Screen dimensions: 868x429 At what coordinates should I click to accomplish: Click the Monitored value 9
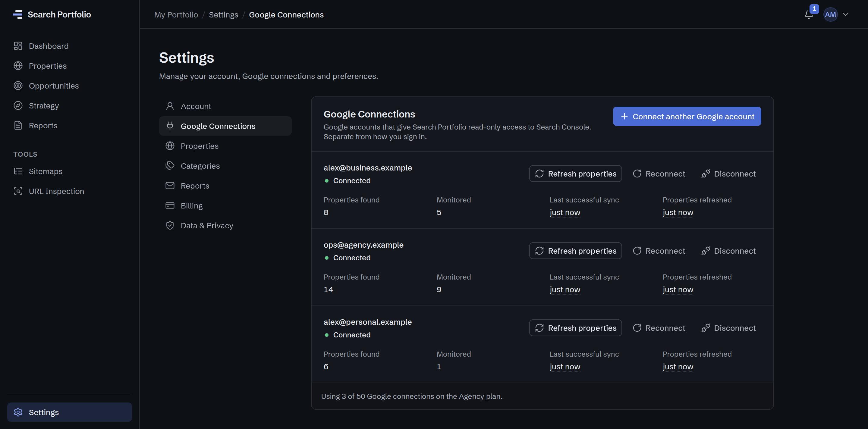(x=439, y=289)
